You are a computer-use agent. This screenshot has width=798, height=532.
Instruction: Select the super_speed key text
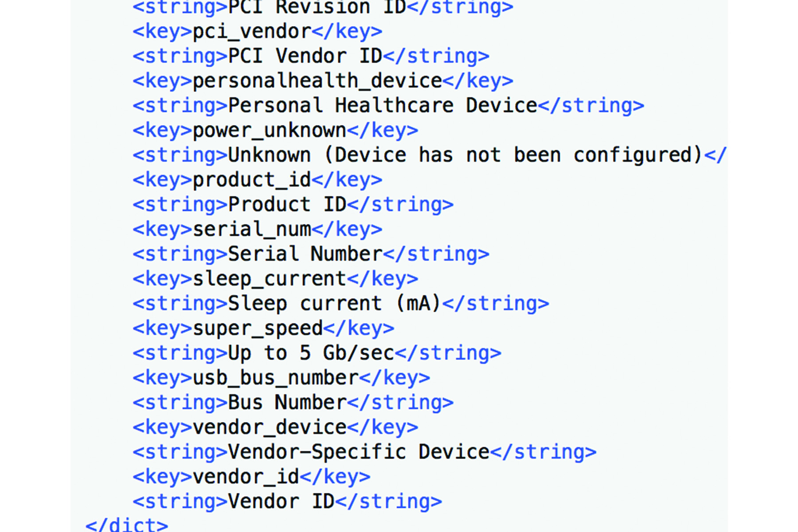coord(258,329)
